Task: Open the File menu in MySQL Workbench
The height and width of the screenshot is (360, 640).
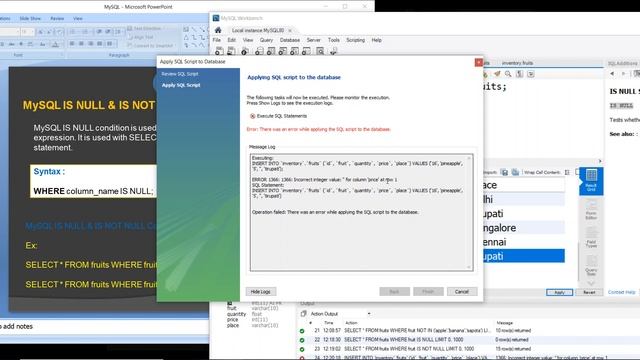Action: (x=217, y=40)
